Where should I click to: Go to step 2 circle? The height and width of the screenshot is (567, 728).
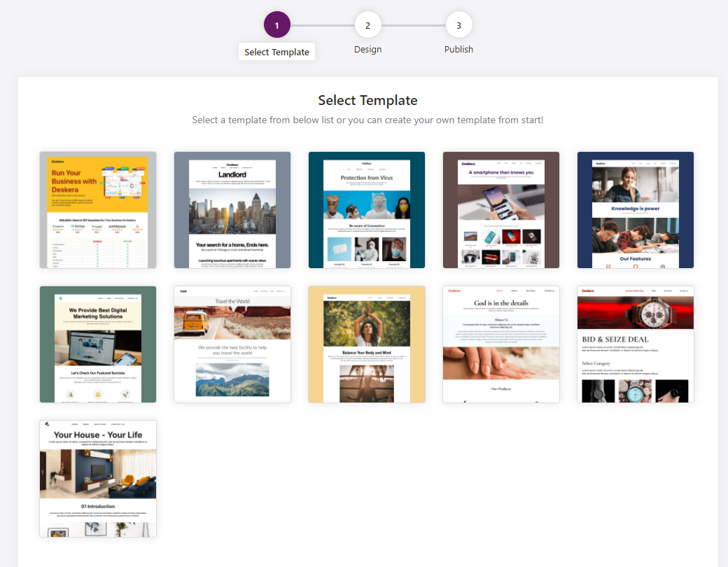point(367,25)
